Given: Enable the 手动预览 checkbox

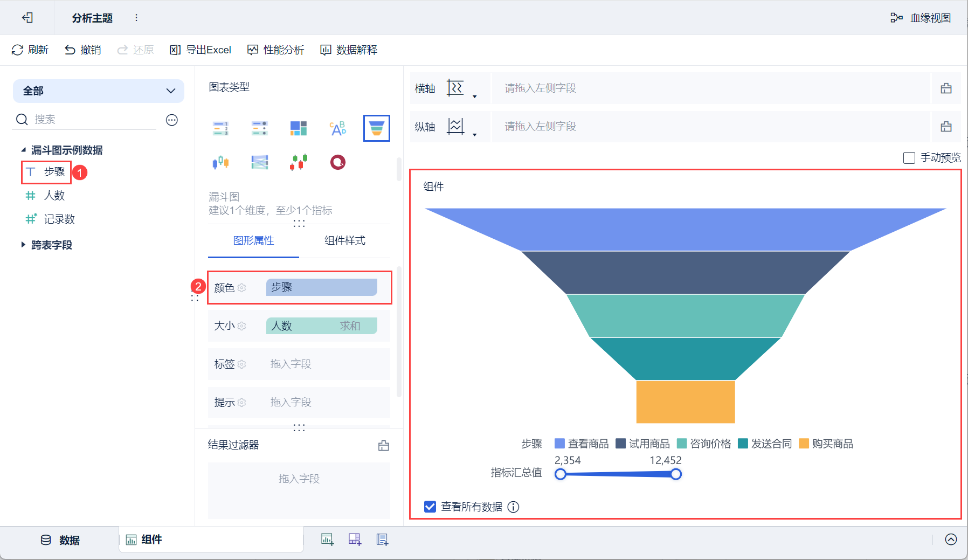Looking at the screenshot, I should [x=909, y=158].
